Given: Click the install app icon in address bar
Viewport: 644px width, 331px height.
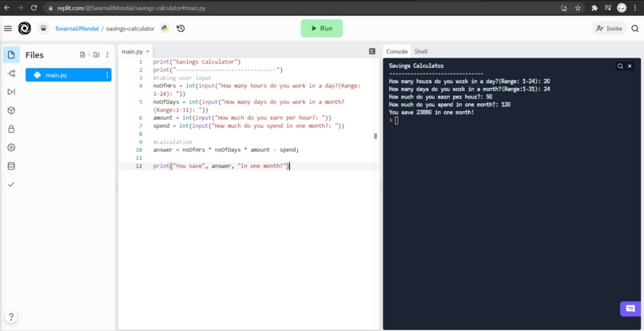Looking at the screenshot, I should [564, 8].
